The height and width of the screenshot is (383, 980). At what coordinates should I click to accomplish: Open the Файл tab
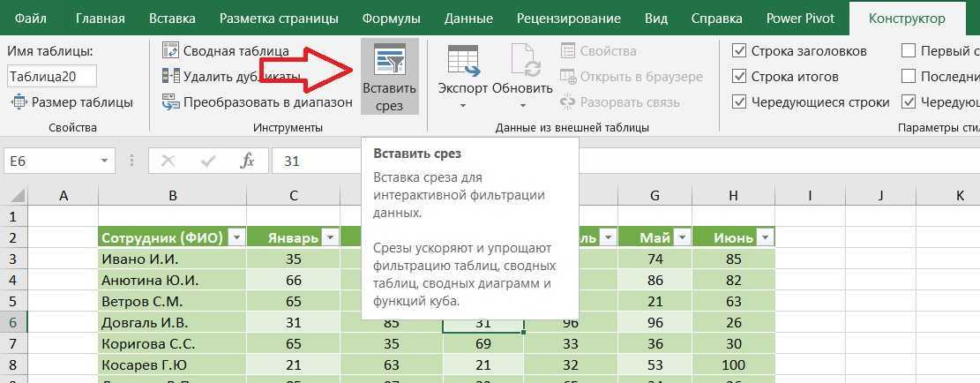(30, 19)
